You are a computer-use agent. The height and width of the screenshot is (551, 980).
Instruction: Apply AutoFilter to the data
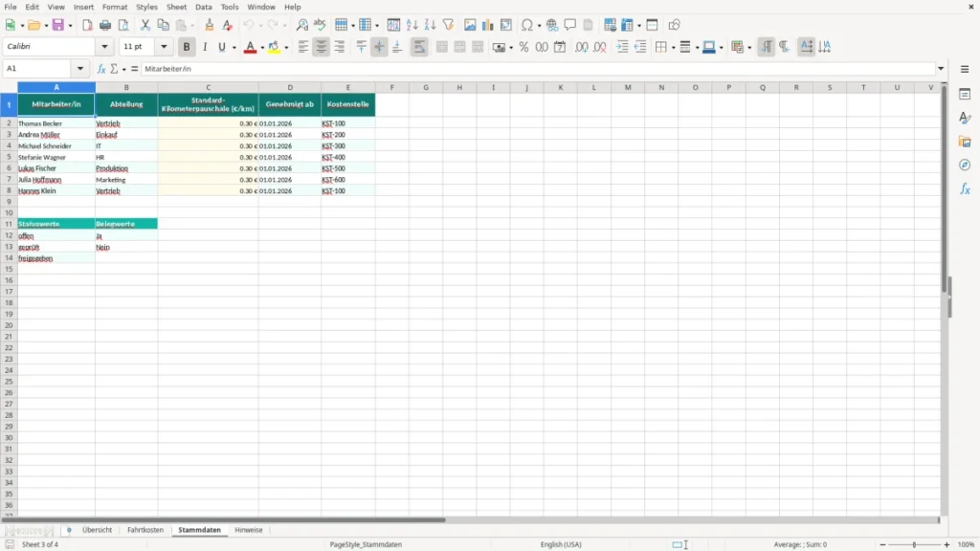pyautogui.click(x=448, y=25)
